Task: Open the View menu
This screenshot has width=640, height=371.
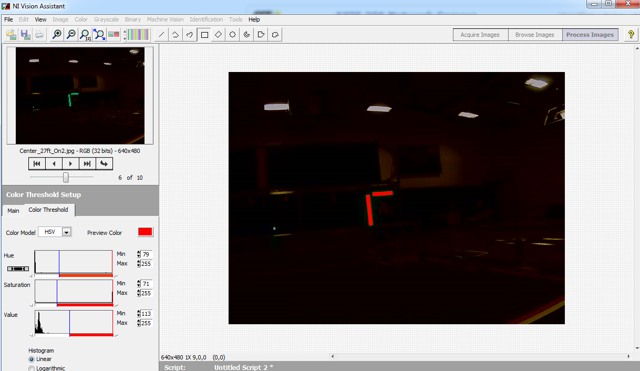Action: [40, 20]
